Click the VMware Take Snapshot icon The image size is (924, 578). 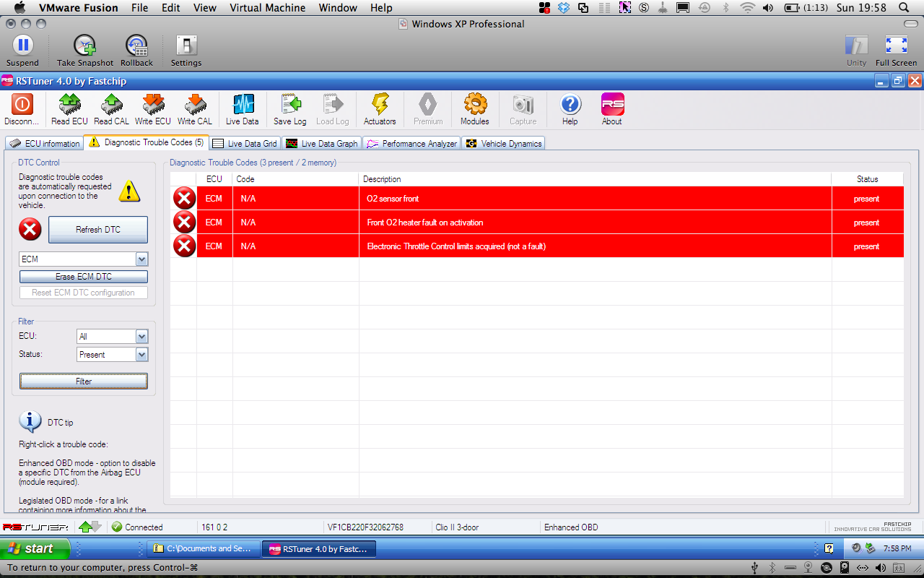click(x=85, y=45)
